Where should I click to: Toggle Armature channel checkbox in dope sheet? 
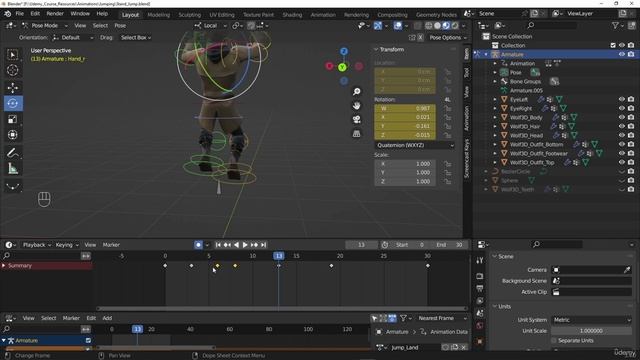(88, 340)
